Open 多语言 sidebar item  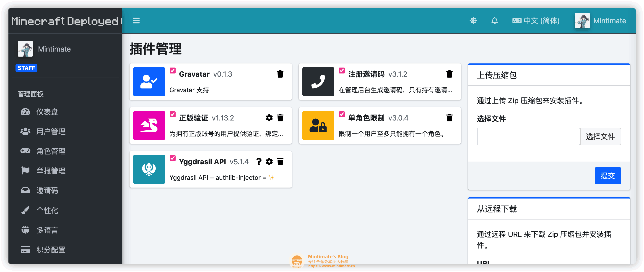65,230
